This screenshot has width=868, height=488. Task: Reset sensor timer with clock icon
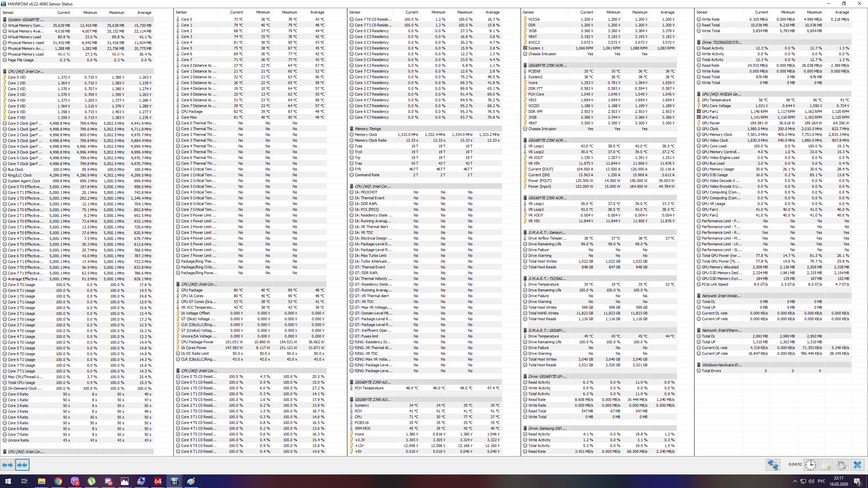click(811, 465)
